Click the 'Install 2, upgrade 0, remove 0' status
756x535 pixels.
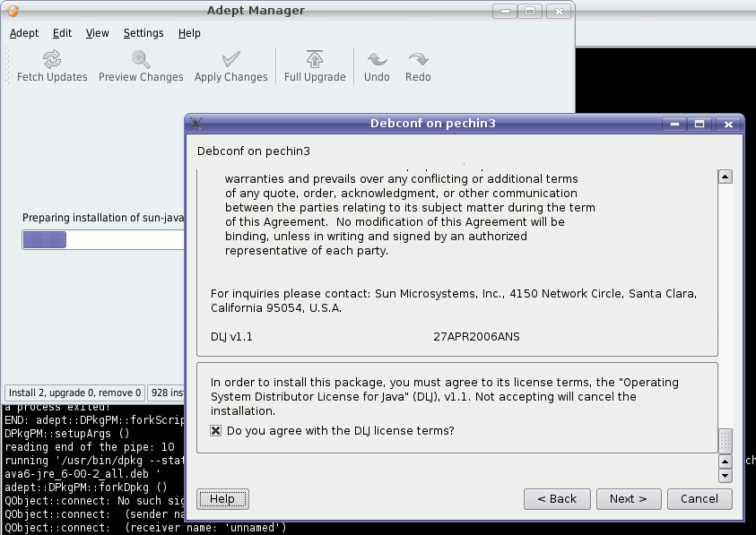pyautogui.click(x=74, y=393)
